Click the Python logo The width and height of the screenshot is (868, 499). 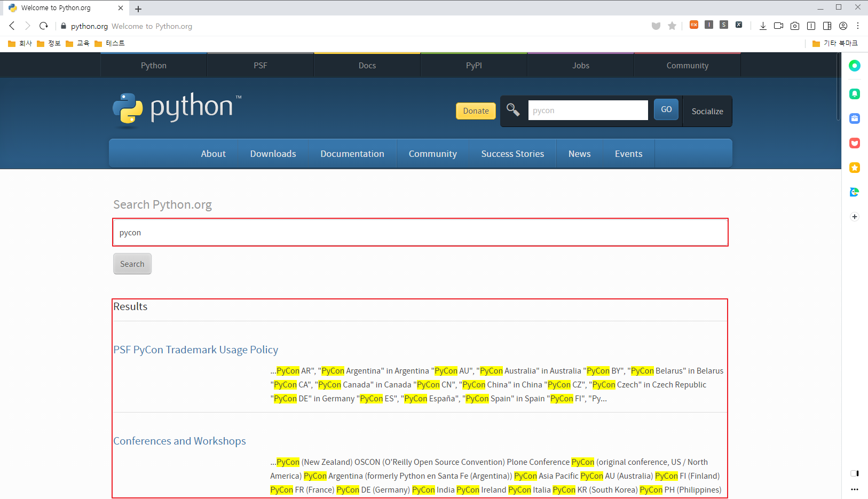pos(177,109)
